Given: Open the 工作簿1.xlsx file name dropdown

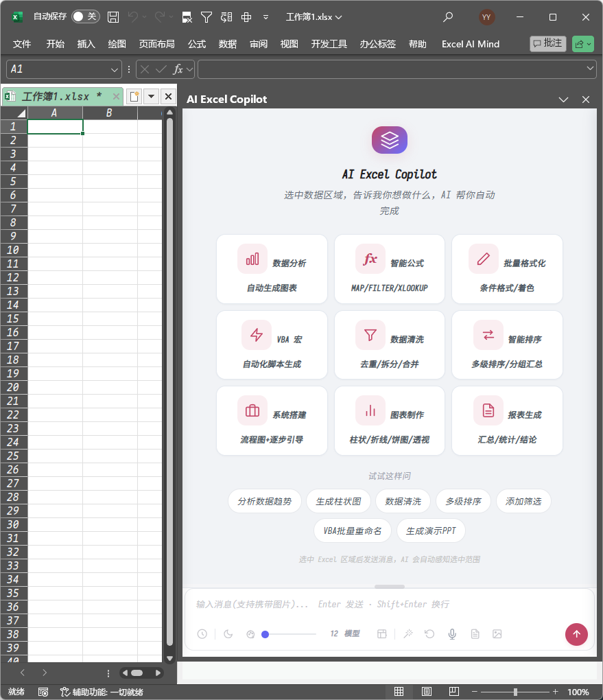Looking at the screenshot, I should pyautogui.click(x=314, y=17).
